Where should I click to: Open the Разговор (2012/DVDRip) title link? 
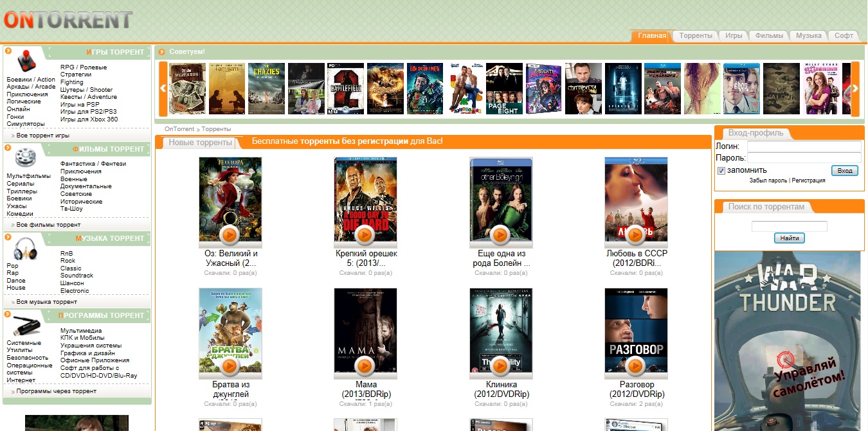(x=636, y=389)
